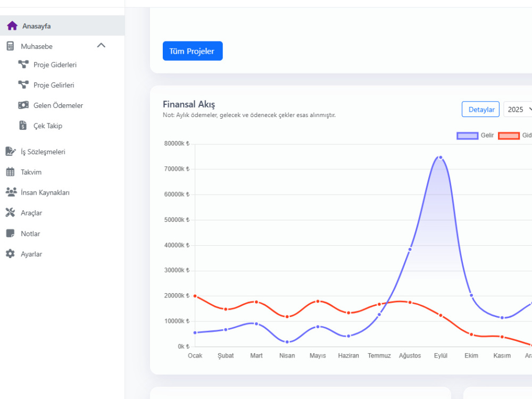Click the people icon for İnsan Kaynakları
Image resolution: width=532 pixels, height=399 pixels.
(11, 192)
